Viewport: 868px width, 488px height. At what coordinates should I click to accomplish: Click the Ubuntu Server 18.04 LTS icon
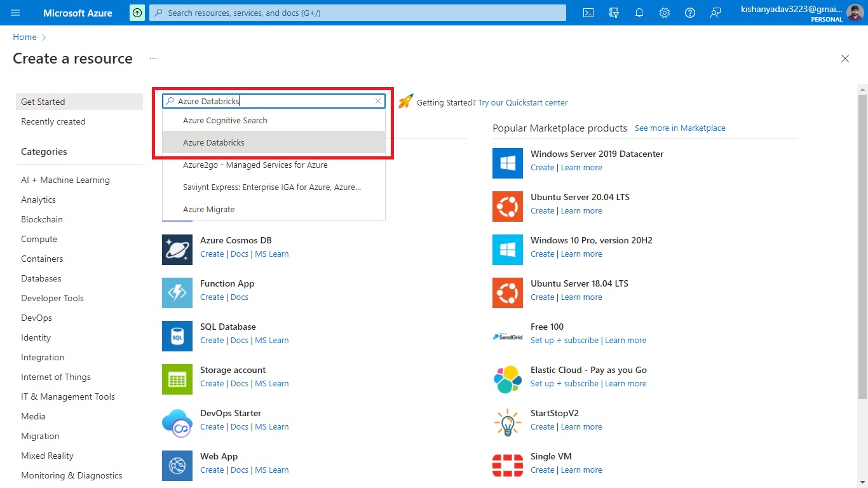[508, 292]
